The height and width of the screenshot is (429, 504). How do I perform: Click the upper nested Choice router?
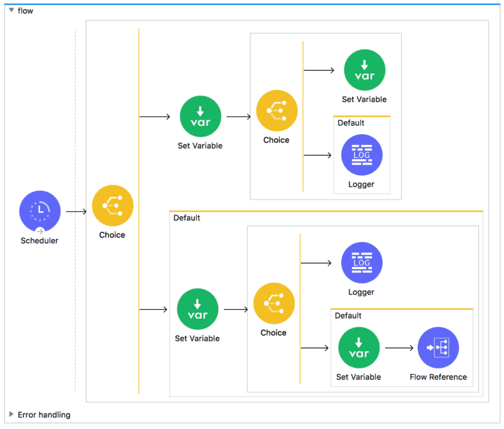click(x=277, y=111)
